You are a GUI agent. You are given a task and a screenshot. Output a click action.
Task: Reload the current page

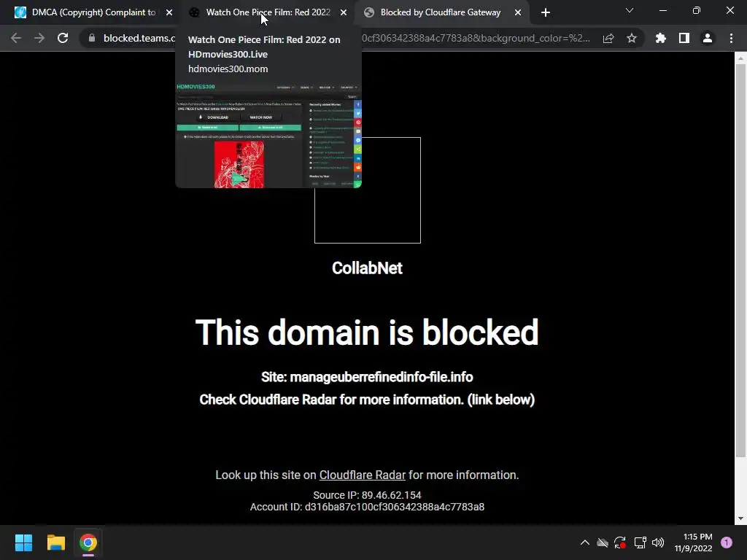[63, 38]
